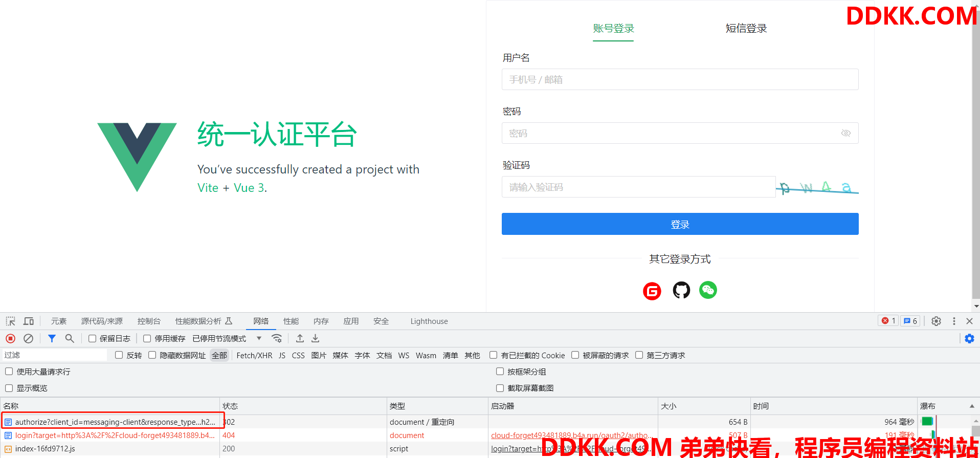Open the 内存 tab

click(321, 321)
